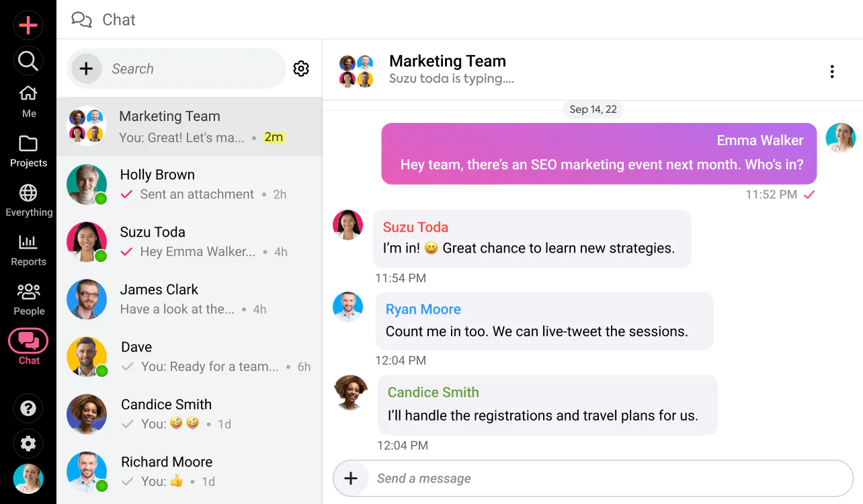This screenshot has height=504, width=863.
Task: Click the search magnifier in the sidebar
Action: coord(28,60)
